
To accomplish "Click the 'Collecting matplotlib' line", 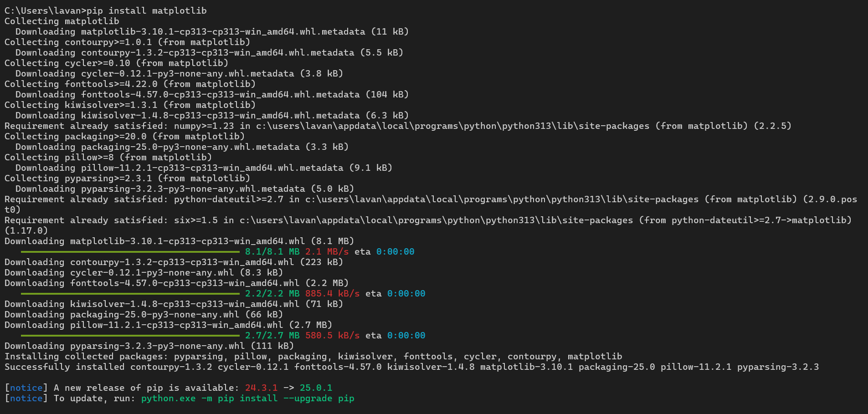I will click(62, 21).
